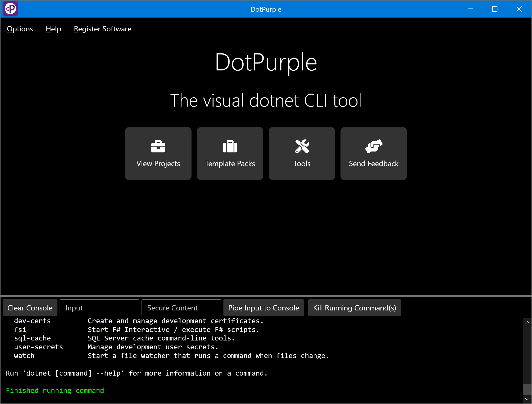532x404 pixels.
Task: Click the briefcase icon for View Projects
Action: (158, 146)
